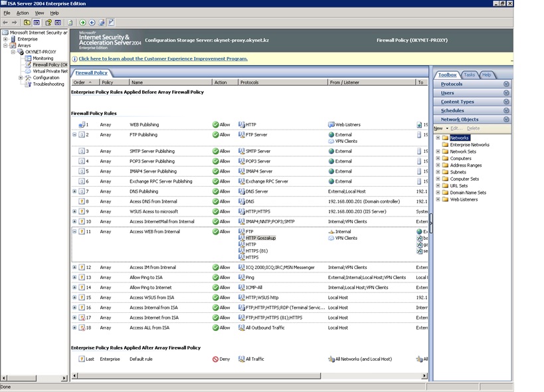Viewport: 544px width, 392px height.
Task: Click the Back arrow in the toolbar
Action: pyautogui.click(x=5, y=23)
